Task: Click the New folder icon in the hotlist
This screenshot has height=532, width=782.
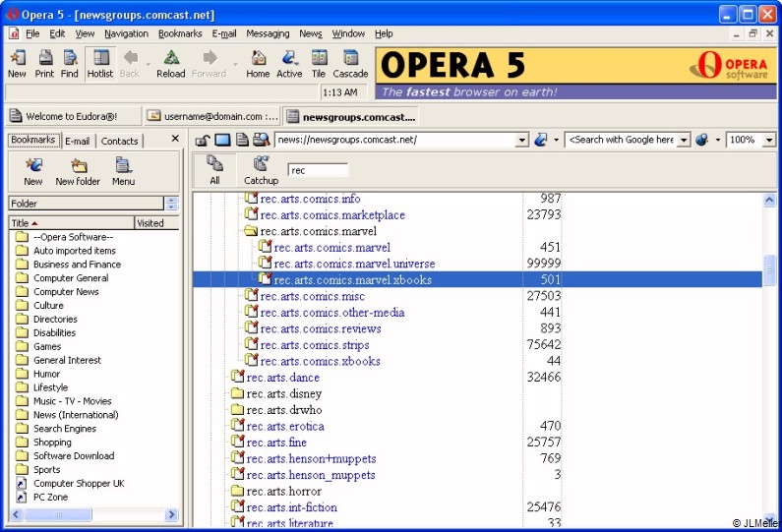Action: (78, 171)
